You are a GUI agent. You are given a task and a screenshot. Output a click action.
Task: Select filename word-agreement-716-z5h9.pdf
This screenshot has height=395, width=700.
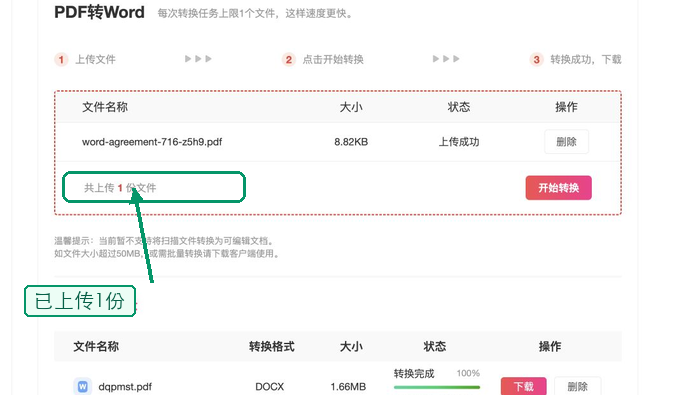(x=152, y=142)
